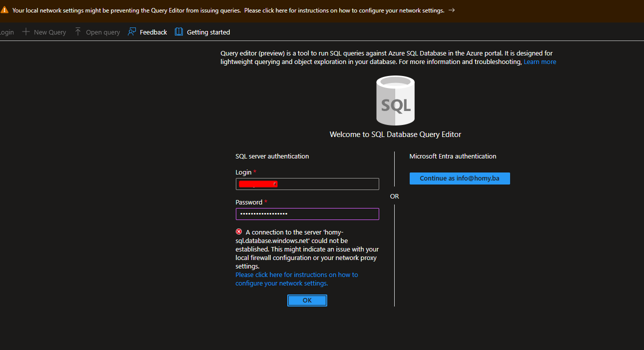Click the SQL server authentication heading
The image size is (644, 350).
coord(272,156)
